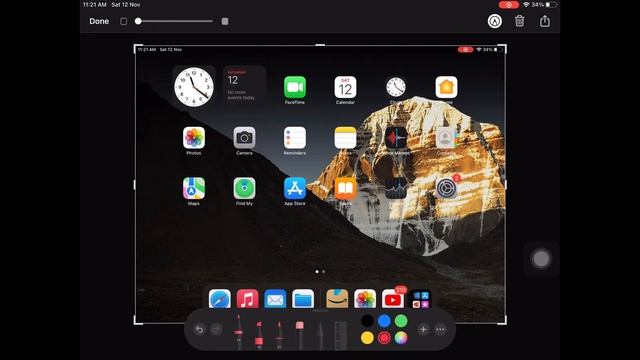Select the Lasso selection tool
The image size is (640, 360).
320,336
